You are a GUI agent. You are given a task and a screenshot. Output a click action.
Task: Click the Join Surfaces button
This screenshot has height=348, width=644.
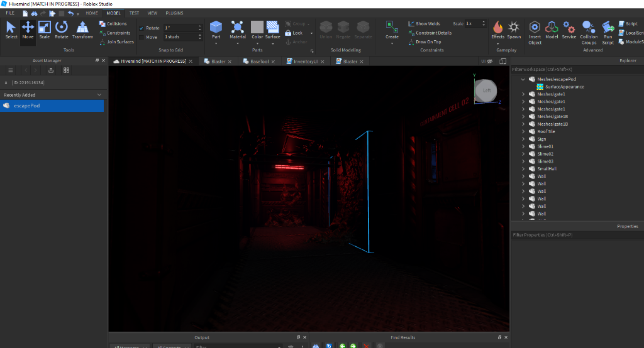(116, 42)
